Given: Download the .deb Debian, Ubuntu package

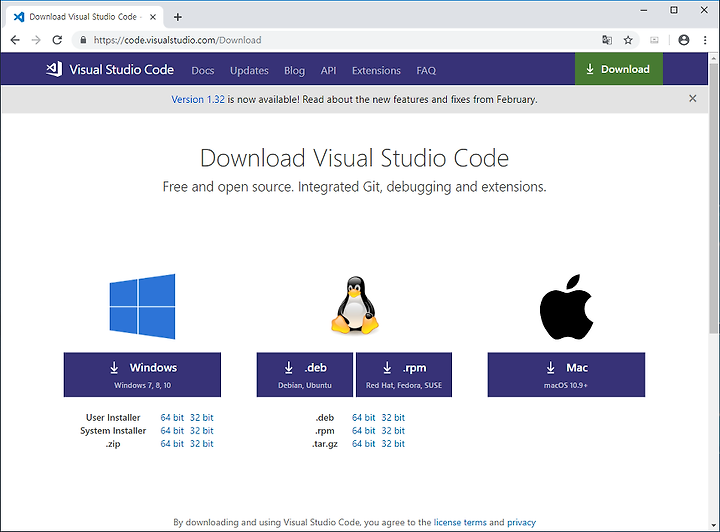Looking at the screenshot, I should pyautogui.click(x=305, y=375).
